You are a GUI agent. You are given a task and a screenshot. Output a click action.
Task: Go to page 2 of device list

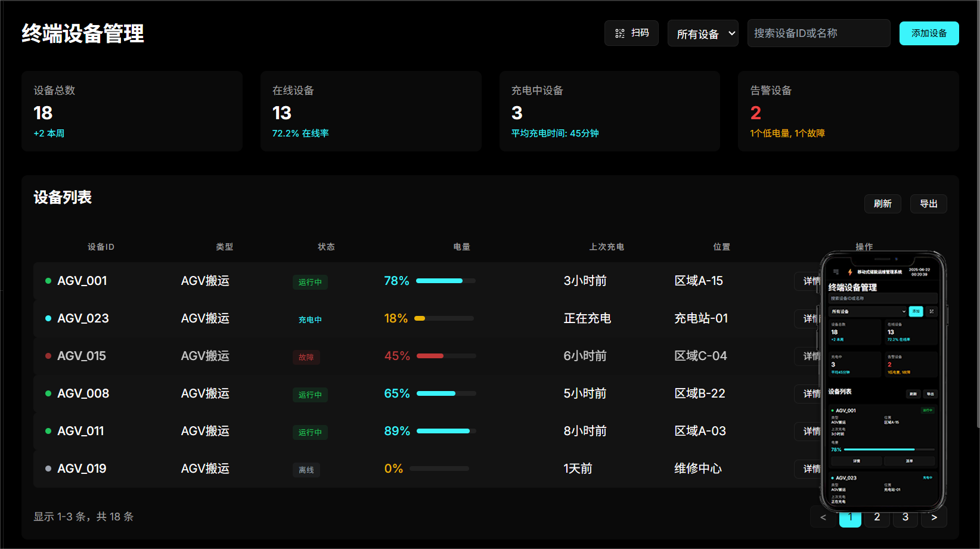click(876, 517)
